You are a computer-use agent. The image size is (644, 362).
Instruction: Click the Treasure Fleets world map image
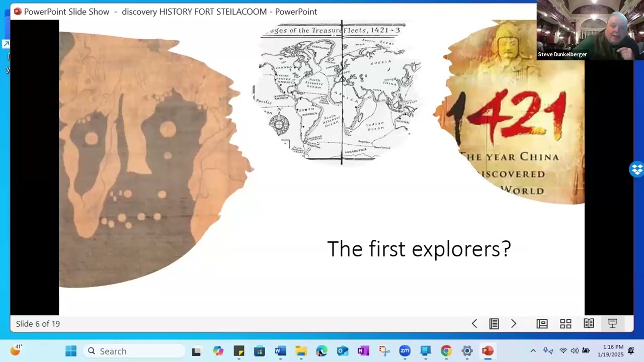[x=337, y=93]
